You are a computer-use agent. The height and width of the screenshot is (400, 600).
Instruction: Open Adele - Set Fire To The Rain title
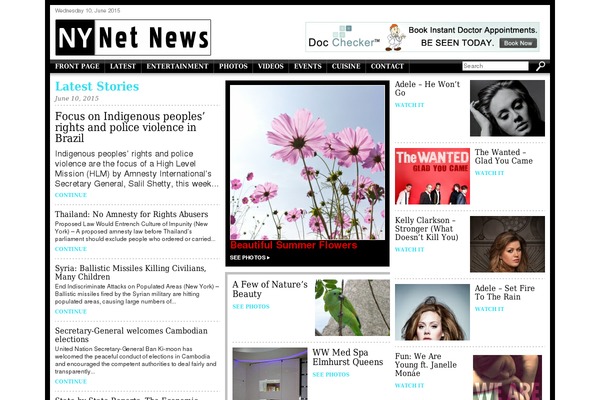coord(505,292)
